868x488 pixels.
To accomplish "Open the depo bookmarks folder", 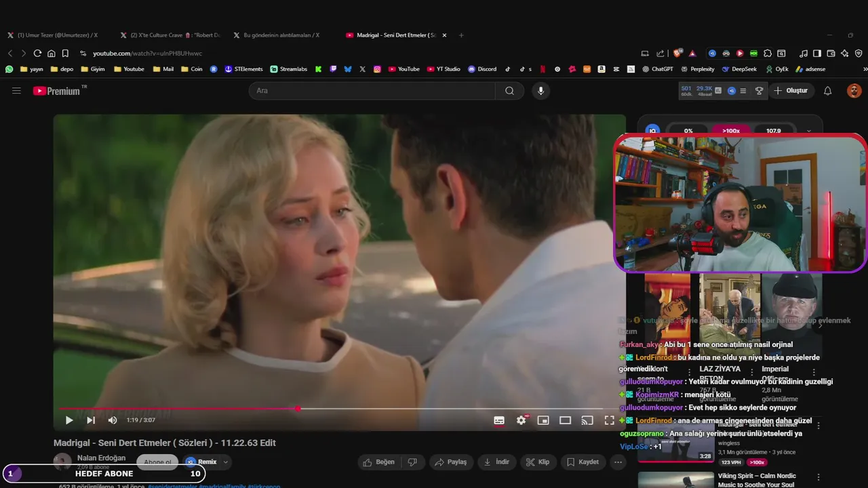I will 62,69.
